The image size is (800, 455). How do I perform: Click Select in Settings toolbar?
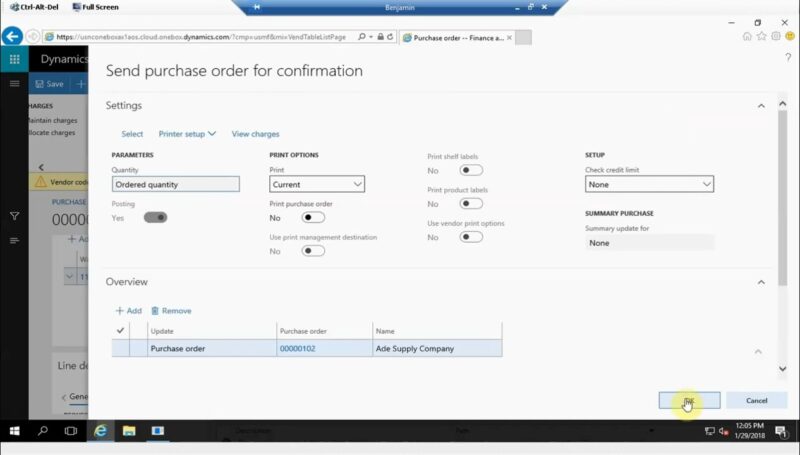click(132, 134)
